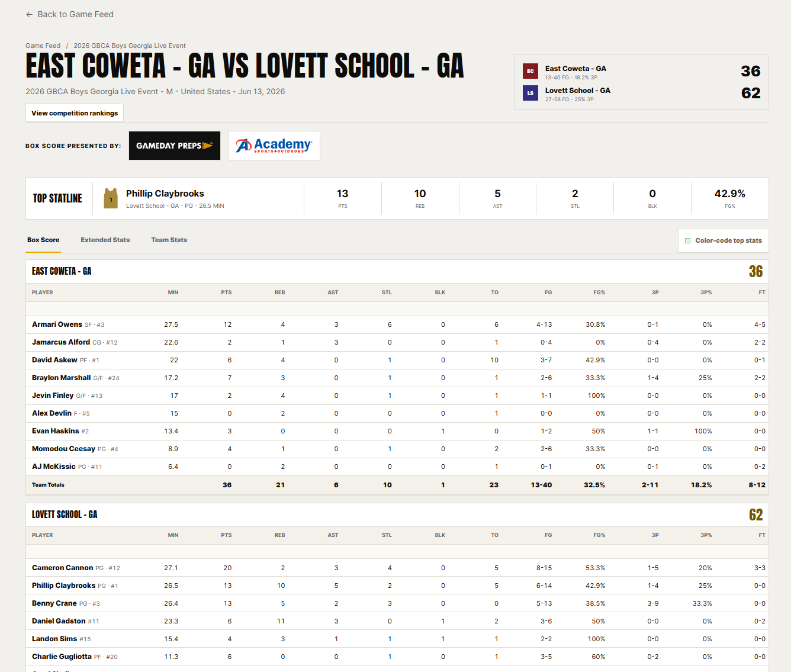Click the East Coweta - GA table heading
The image size is (791, 672).
click(62, 271)
